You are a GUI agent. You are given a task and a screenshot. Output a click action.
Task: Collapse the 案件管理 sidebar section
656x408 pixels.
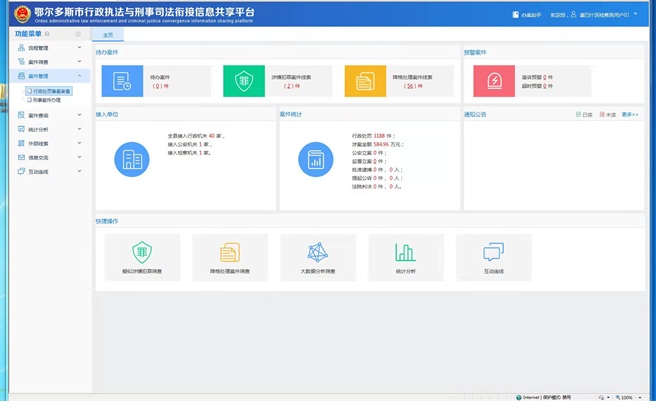78,75
